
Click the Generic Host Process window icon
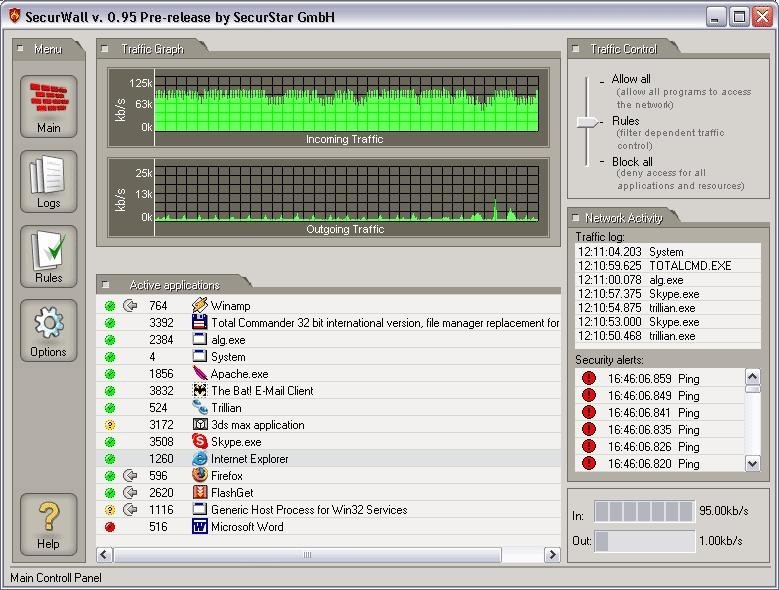point(200,509)
